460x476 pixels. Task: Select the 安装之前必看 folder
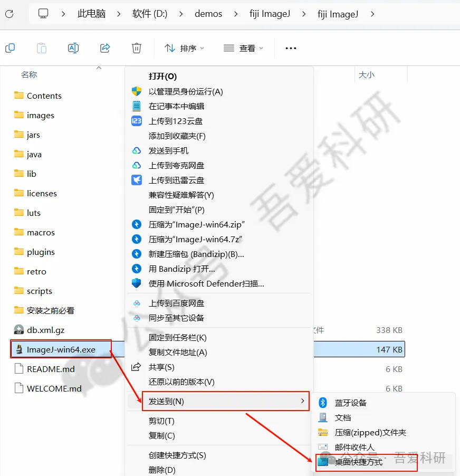coord(44,310)
